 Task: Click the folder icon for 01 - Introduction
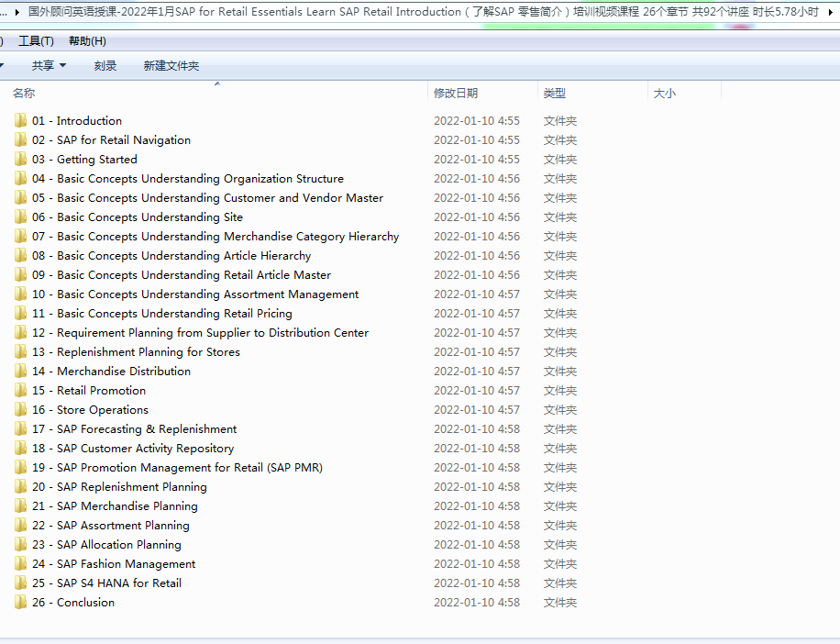click(20, 120)
